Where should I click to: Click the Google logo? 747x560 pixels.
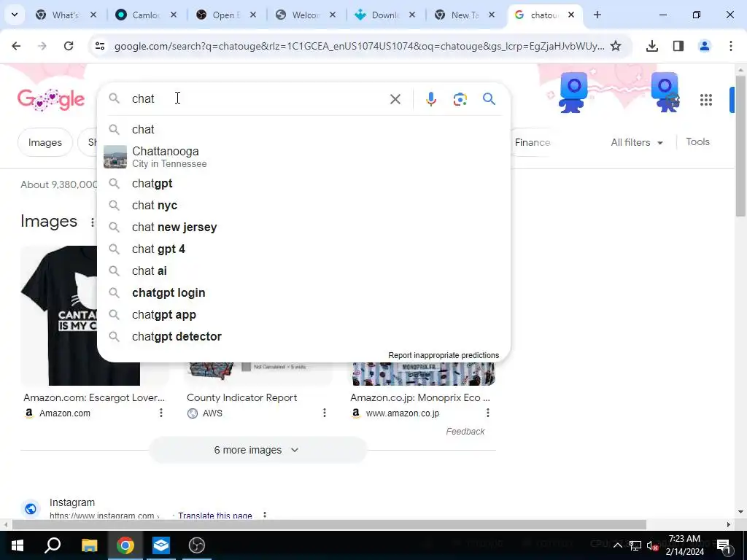click(51, 99)
